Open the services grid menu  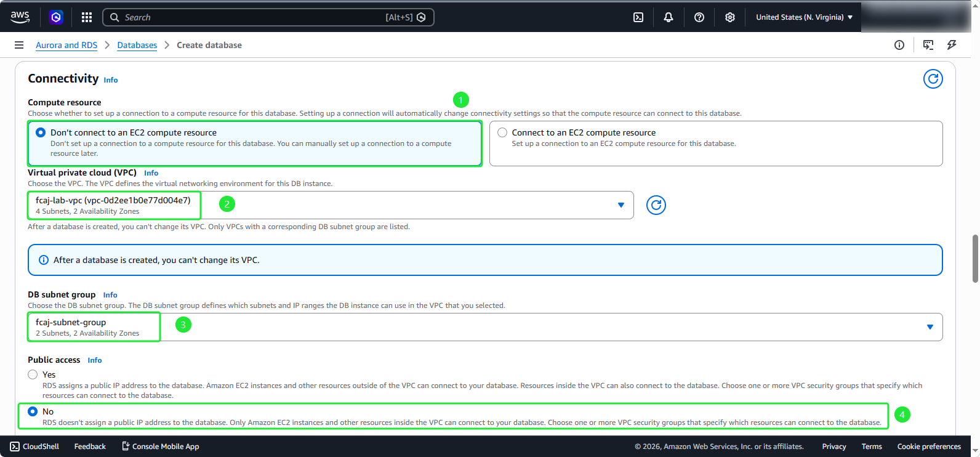point(87,17)
